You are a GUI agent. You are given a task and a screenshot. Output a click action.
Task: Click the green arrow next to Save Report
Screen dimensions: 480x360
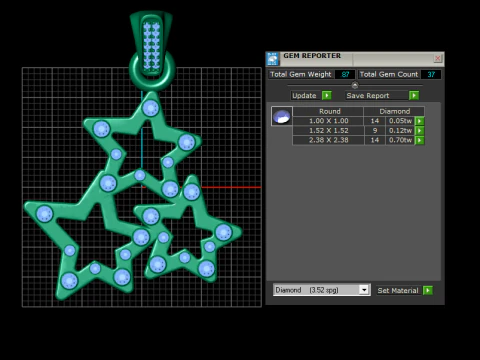click(414, 96)
